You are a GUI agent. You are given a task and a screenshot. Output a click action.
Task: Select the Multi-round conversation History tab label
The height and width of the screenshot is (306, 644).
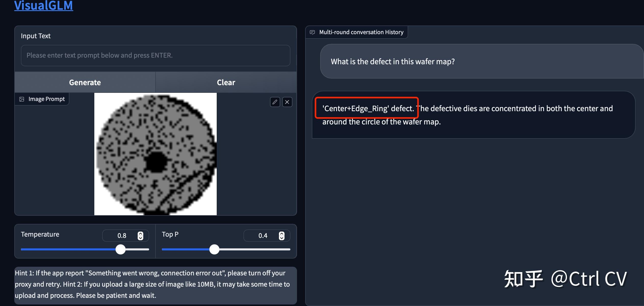pos(361,32)
